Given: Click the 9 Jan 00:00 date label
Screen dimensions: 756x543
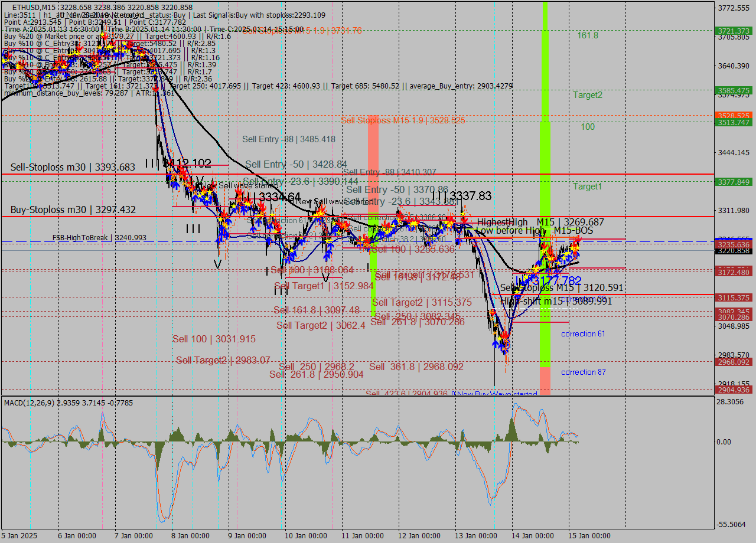Looking at the screenshot, I should click(x=249, y=536).
